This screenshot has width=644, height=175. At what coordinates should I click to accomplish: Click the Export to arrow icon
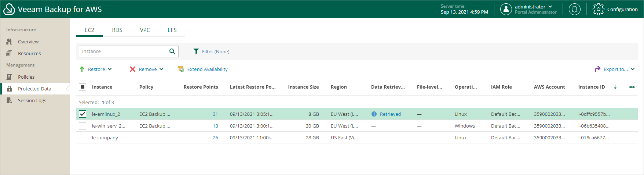tap(597, 69)
